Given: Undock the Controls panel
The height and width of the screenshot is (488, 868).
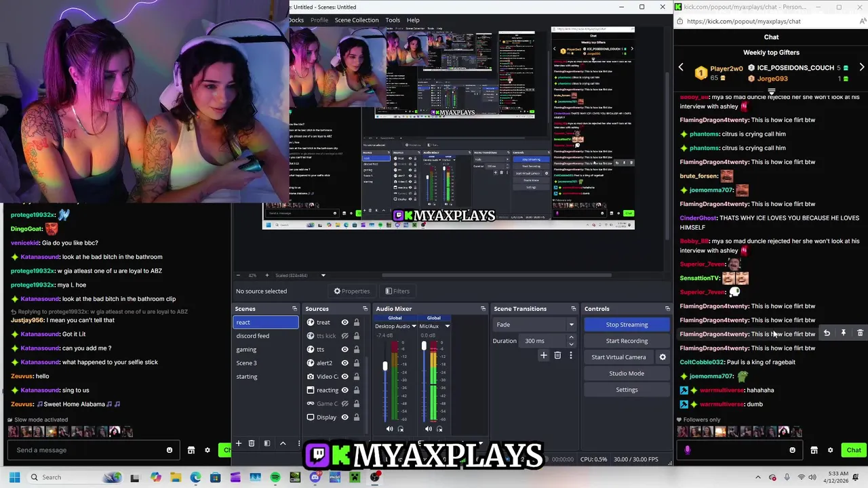Looking at the screenshot, I should 667,308.
